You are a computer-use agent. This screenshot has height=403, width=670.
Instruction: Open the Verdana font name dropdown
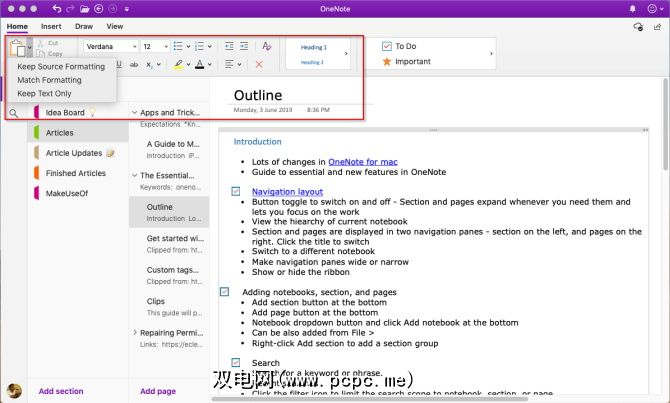pos(132,46)
